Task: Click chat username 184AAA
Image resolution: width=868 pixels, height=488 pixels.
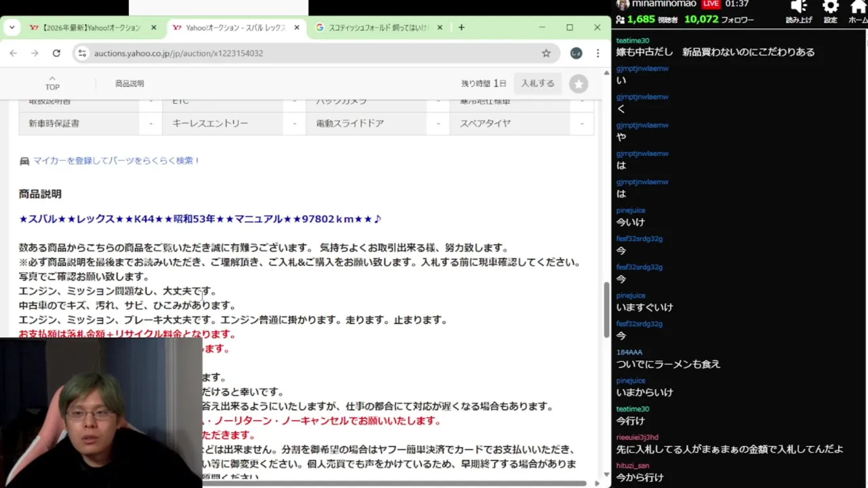Action: (629, 352)
